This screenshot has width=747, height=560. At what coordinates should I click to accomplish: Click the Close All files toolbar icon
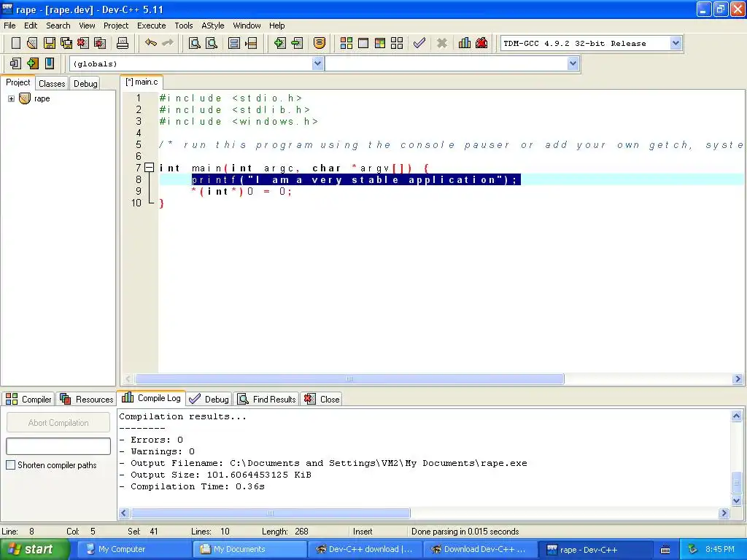[100, 43]
